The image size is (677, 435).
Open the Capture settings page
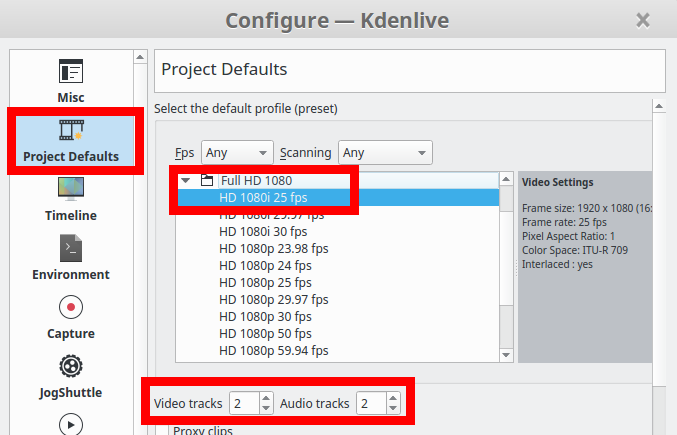tap(71, 317)
